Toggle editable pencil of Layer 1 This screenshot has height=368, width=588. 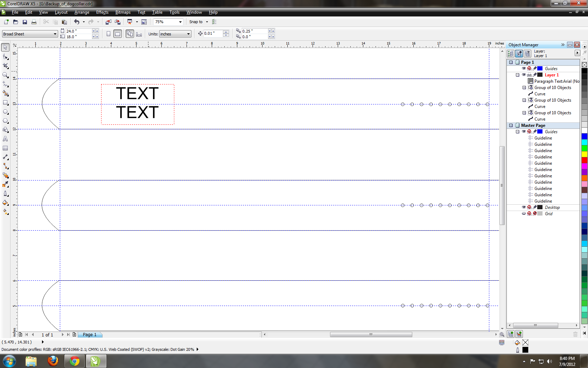(x=534, y=75)
